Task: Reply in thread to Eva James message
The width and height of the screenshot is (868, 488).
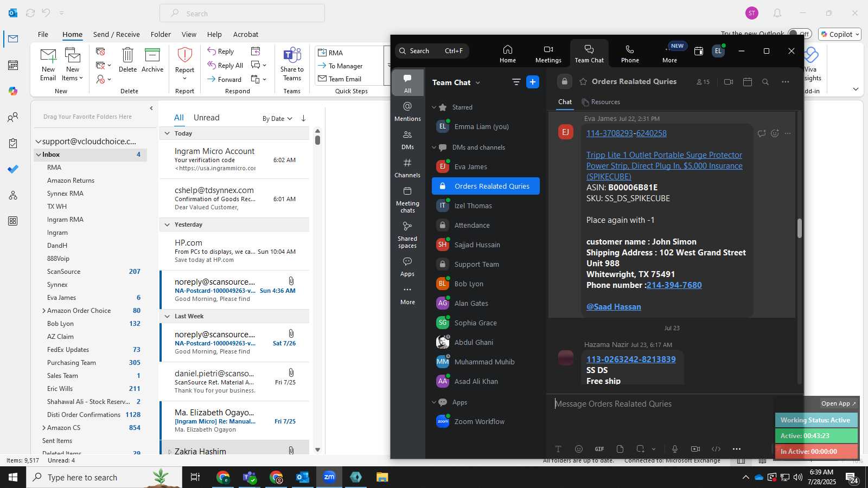Action: 762,133
